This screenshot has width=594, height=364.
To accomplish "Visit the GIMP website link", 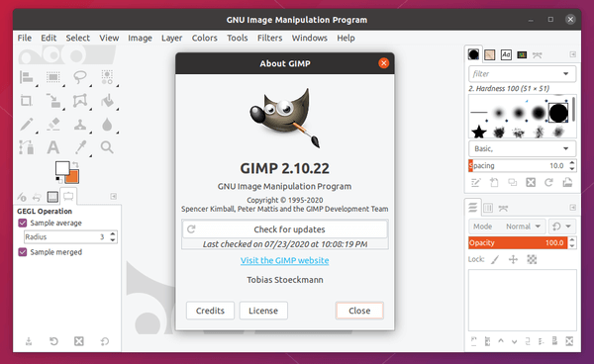I will click(284, 260).
